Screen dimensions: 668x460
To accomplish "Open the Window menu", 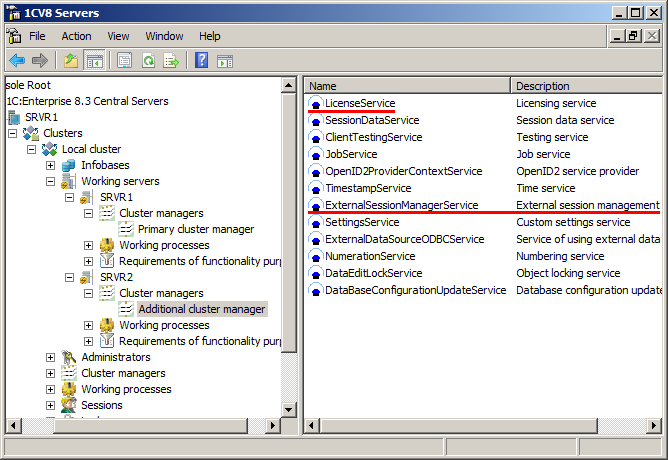I will pyautogui.click(x=164, y=36).
